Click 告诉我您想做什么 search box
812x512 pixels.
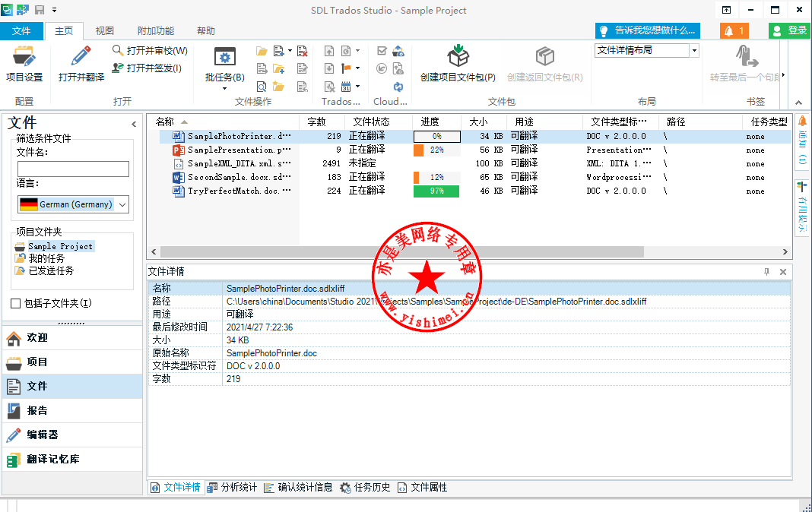pos(647,31)
